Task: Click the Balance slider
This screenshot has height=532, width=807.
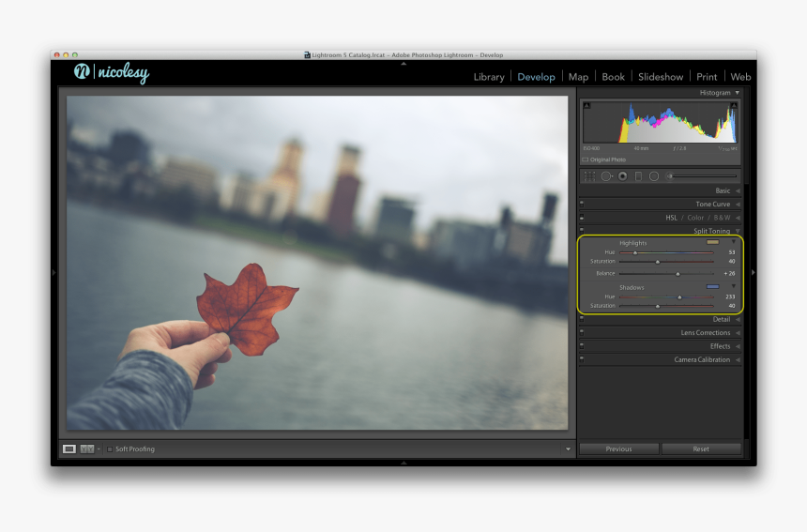Action: coord(666,274)
